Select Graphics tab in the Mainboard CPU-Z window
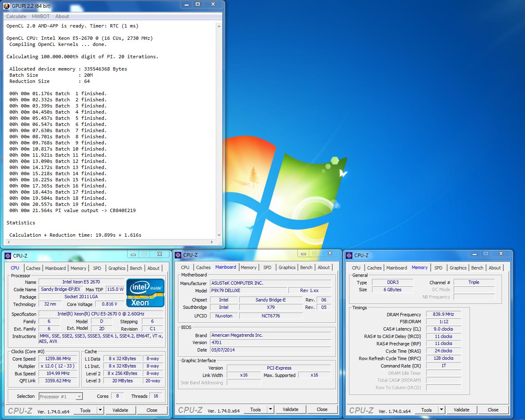The width and height of the screenshot is (525, 420). [x=287, y=267]
